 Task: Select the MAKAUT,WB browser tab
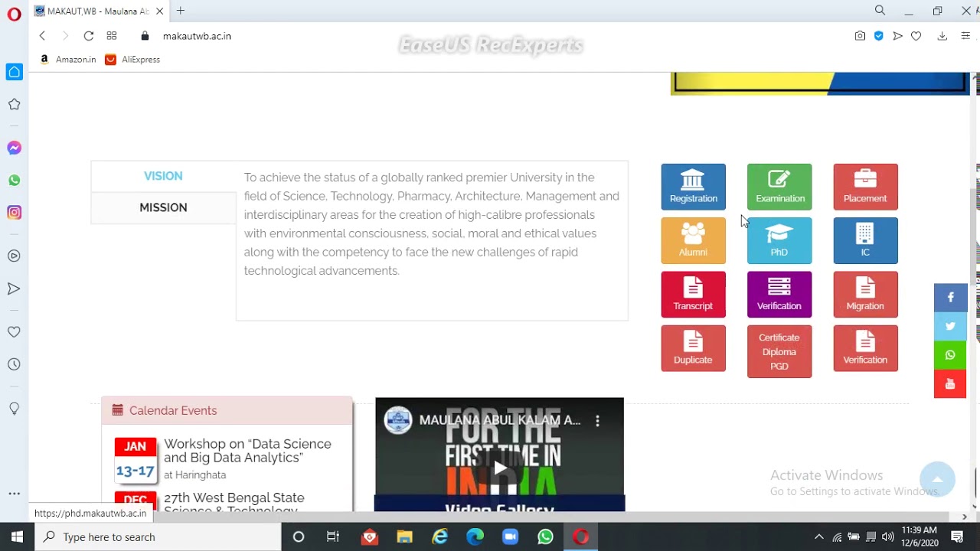[x=100, y=11]
